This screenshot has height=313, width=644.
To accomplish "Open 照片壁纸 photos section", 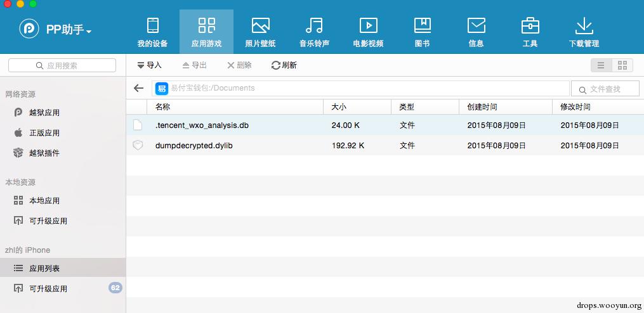I will click(x=260, y=32).
